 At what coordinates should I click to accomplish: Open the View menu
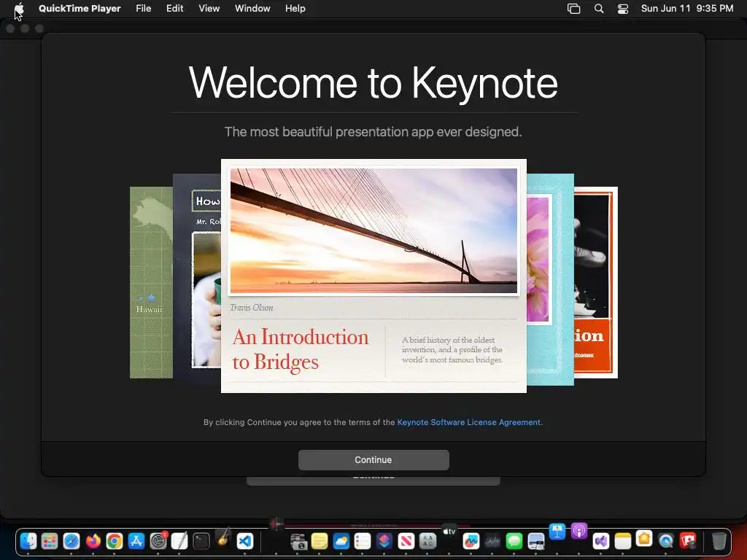click(209, 9)
